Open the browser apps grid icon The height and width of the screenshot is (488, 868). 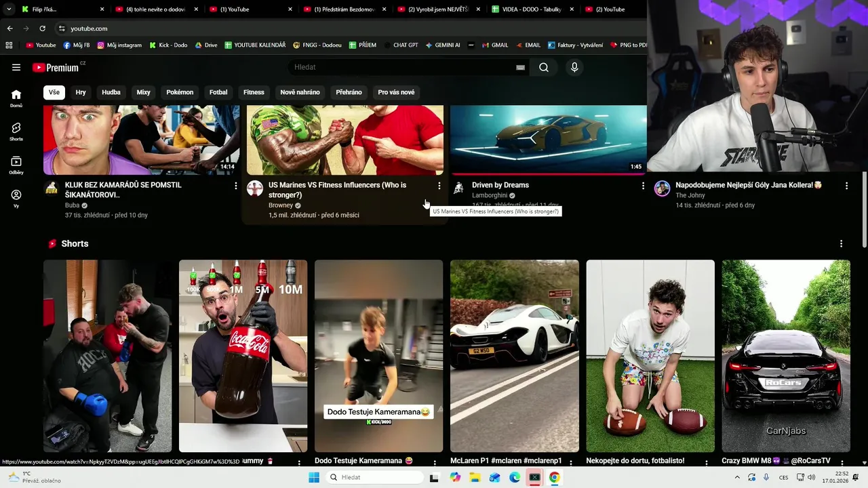pos(9,45)
